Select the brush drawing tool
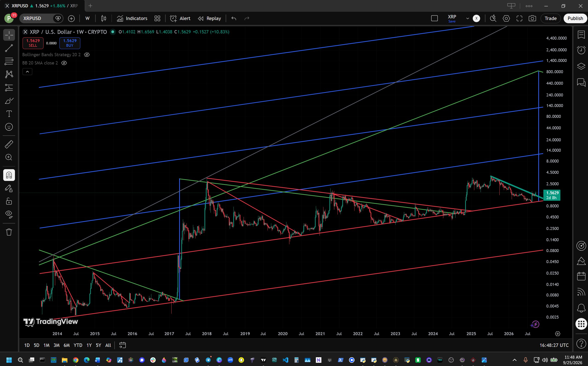This screenshot has height=366, width=588. coord(9,101)
